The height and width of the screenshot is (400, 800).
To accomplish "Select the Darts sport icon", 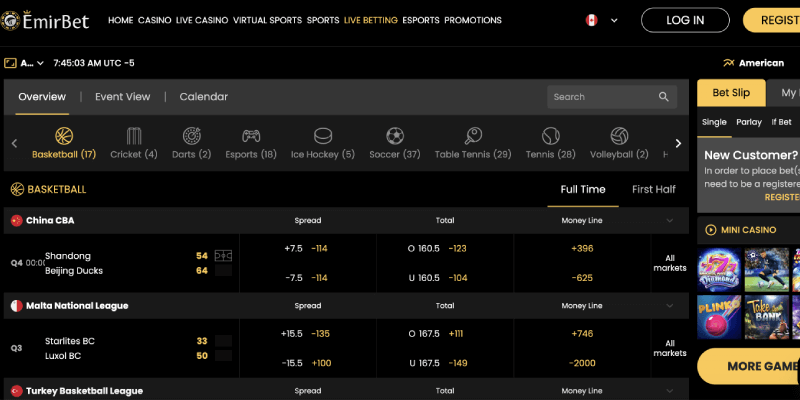I will 191,136.
